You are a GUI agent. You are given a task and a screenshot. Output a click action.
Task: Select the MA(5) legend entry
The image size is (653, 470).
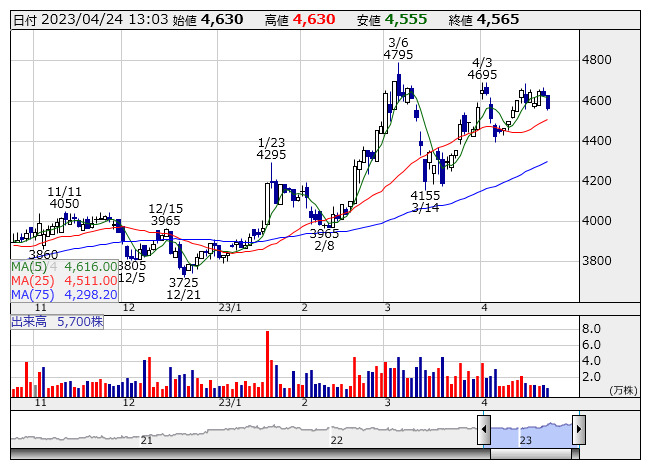tap(64, 267)
